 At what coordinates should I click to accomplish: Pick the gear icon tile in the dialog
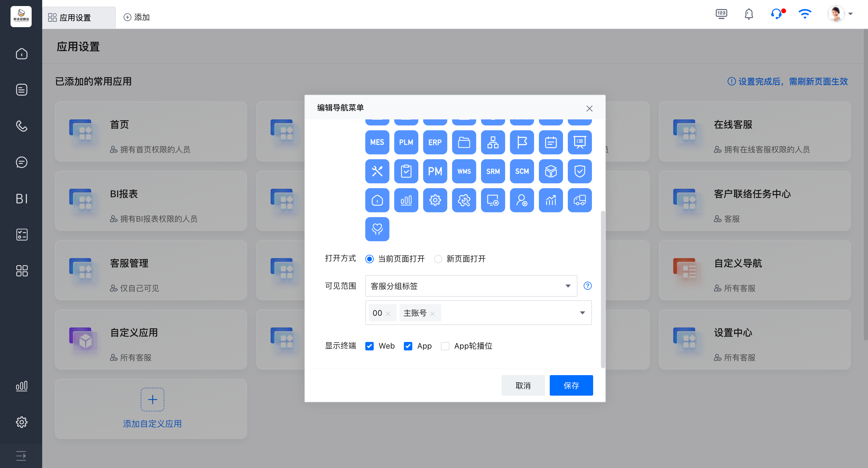[435, 200]
